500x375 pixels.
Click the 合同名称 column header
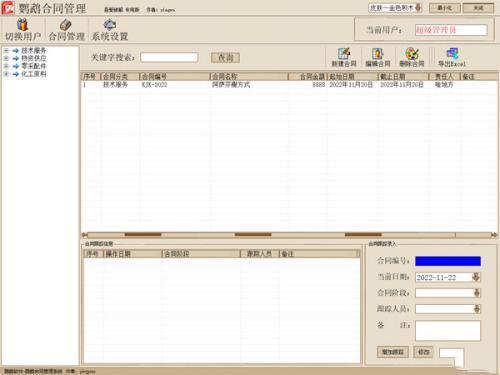pyautogui.click(x=249, y=77)
